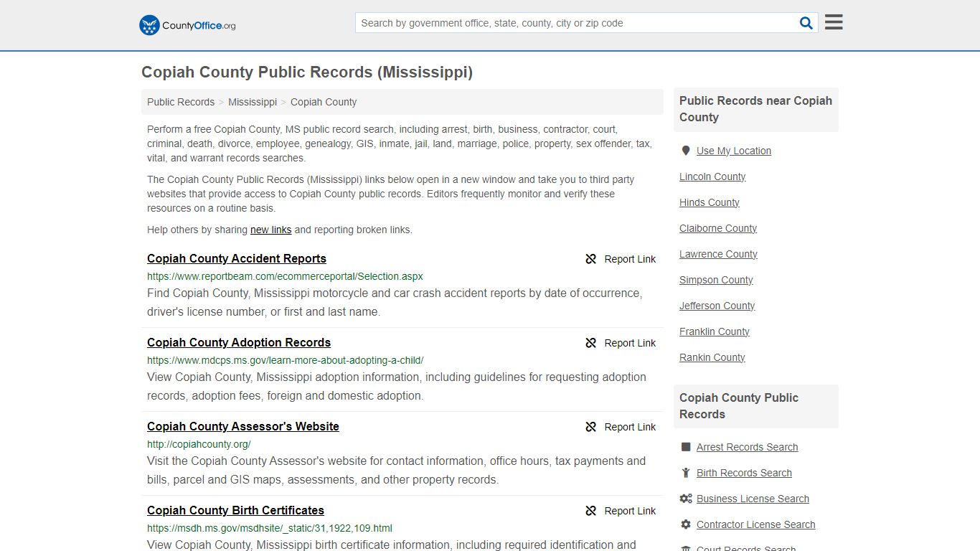Open Rankin County records
The image size is (980, 551).
(712, 357)
